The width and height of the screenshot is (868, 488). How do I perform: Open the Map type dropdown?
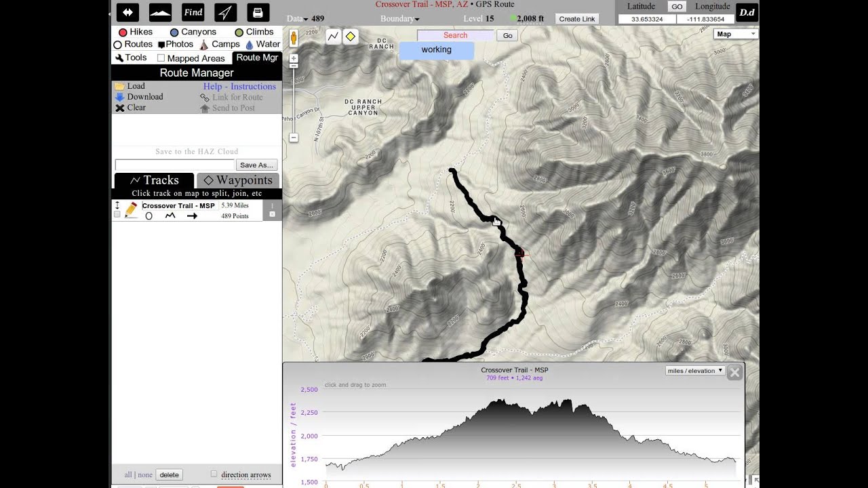(736, 34)
